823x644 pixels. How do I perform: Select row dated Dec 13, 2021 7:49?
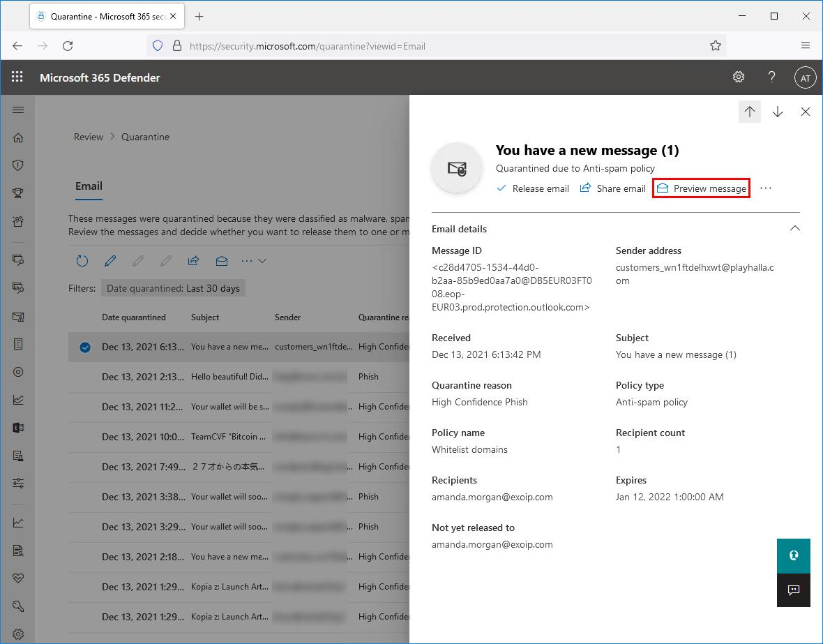(x=239, y=467)
